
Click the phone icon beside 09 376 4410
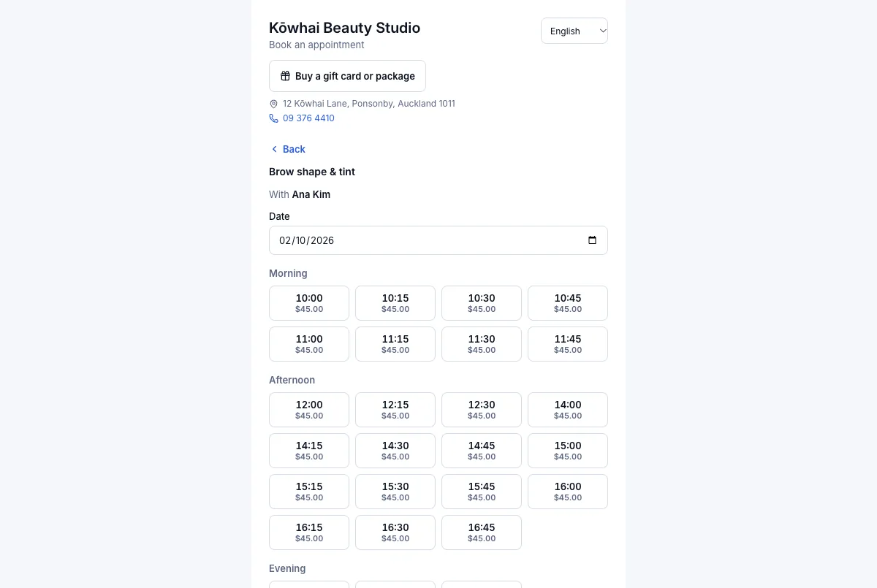point(273,118)
